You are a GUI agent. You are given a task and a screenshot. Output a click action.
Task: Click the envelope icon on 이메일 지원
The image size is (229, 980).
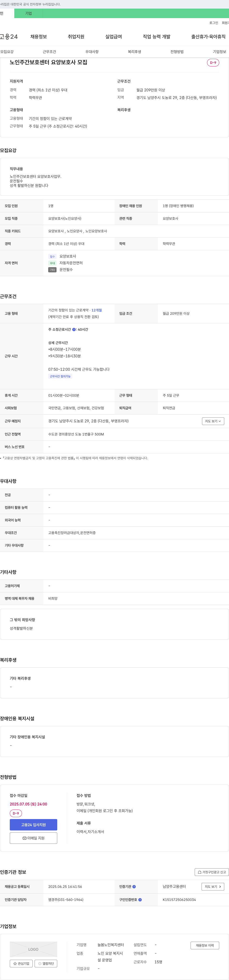pyautogui.click(x=24, y=838)
